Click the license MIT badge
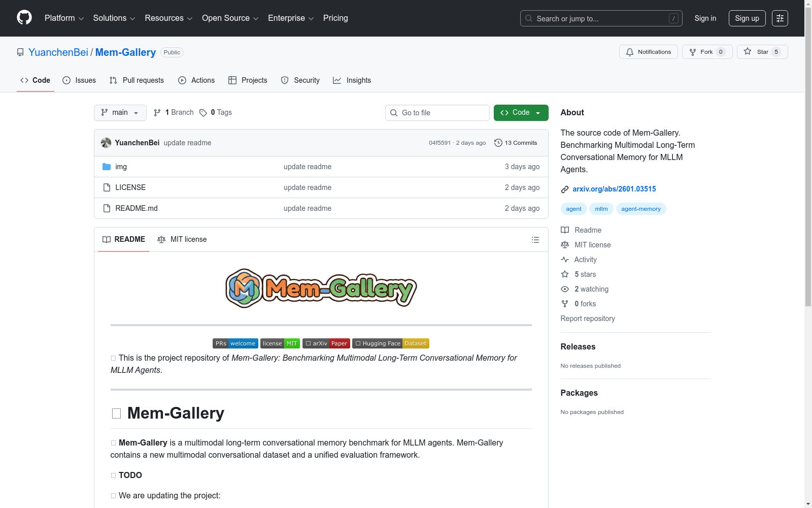The width and height of the screenshot is (812, 508). pyautogui.click(x=280, y=343)
